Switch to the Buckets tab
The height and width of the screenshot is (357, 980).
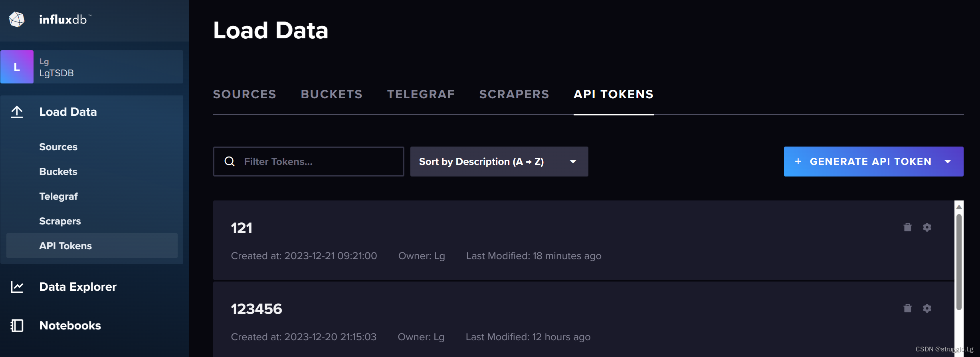331,94
